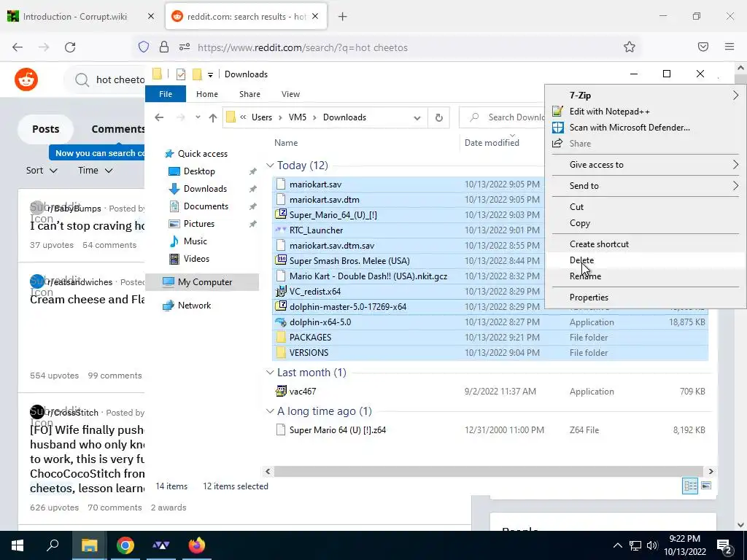747x560 pixels.
Task: Open Documents in Quick access
Action: 206,206
